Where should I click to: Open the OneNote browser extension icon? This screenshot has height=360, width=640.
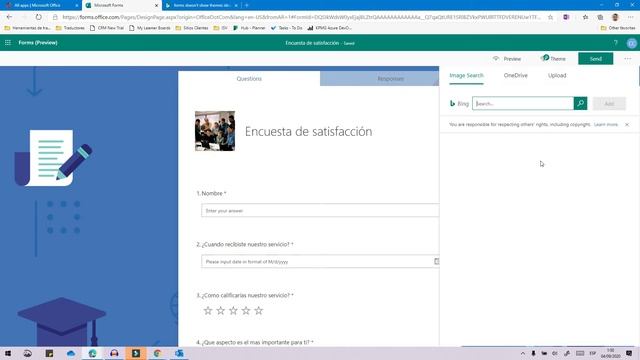(566, 17)
